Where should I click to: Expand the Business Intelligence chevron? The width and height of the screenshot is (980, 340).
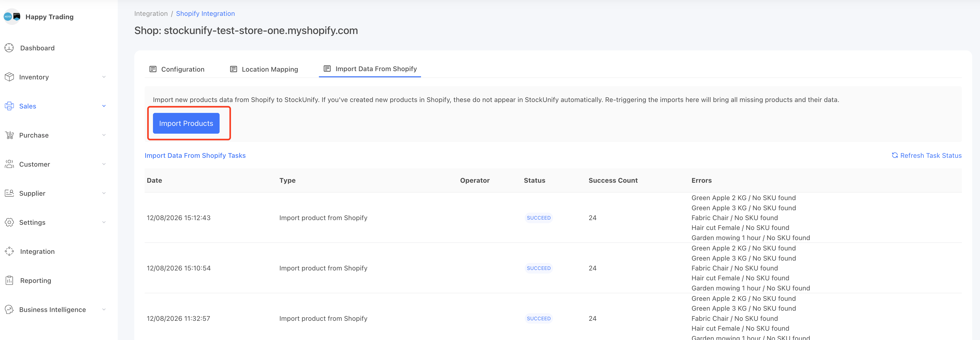pyautogui.click(x=104, y=310)
